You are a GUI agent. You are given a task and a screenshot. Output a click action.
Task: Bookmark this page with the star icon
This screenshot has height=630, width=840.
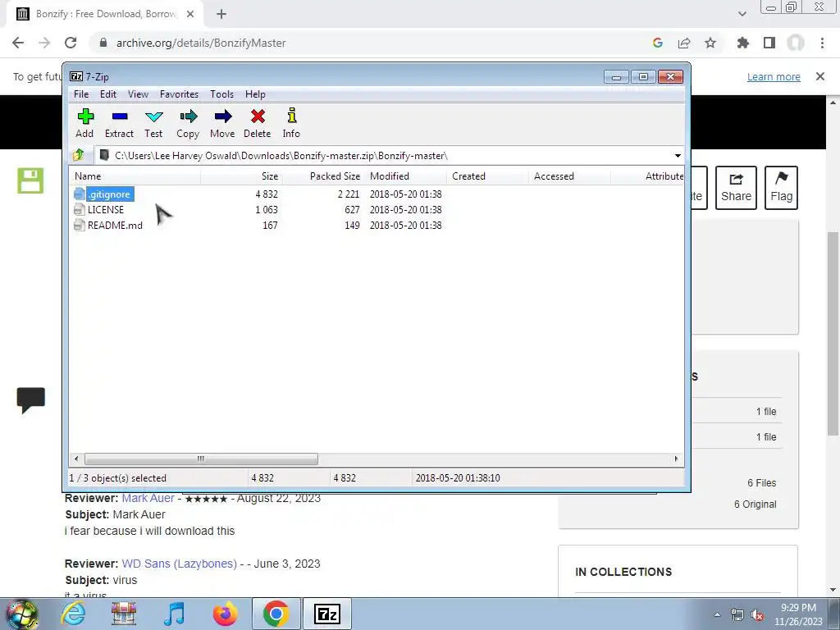(710, 43)
